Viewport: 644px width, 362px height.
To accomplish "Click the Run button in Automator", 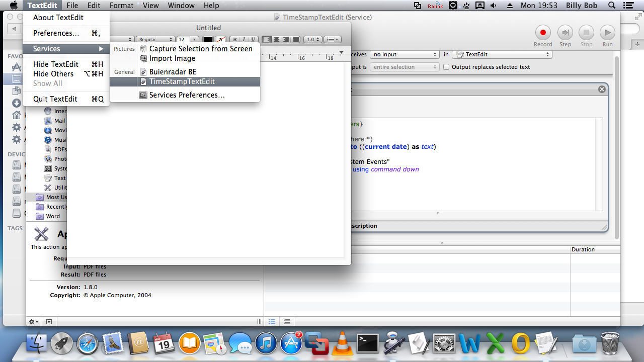I will coord(608,36).
